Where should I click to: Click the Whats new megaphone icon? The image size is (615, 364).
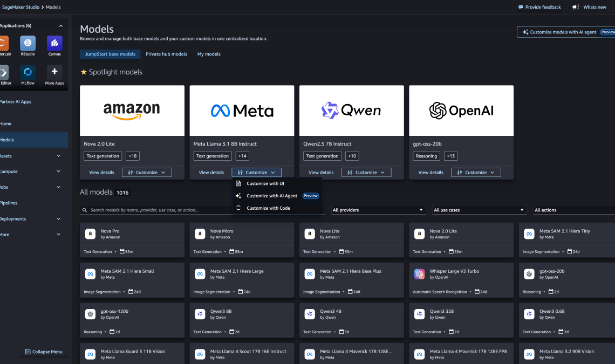click(576, 7)
